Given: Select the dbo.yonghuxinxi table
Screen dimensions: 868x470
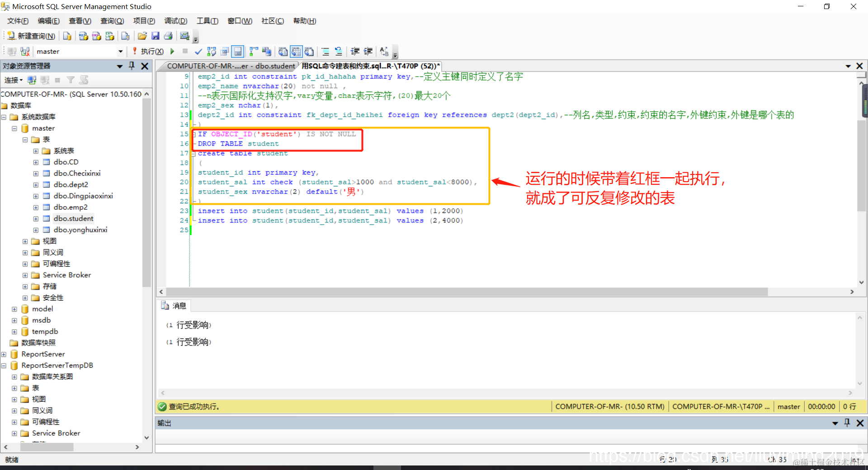Looking at the screenshot, I should coord(80,230).
